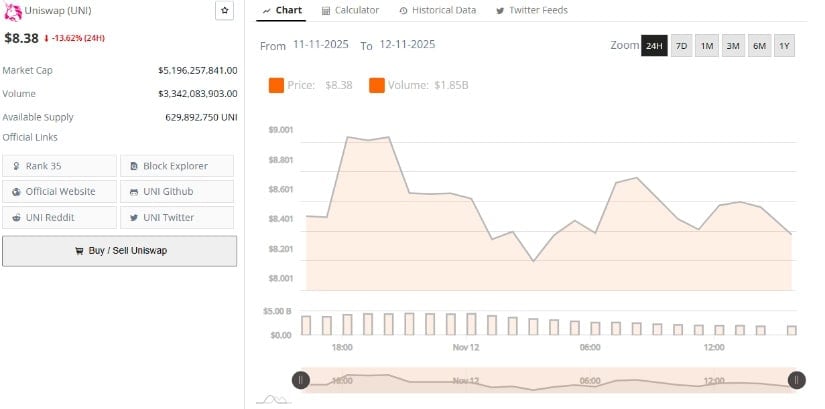The image size is (825, 409).
Task: Click the $8.38 price heading
Action: point(22,38)
